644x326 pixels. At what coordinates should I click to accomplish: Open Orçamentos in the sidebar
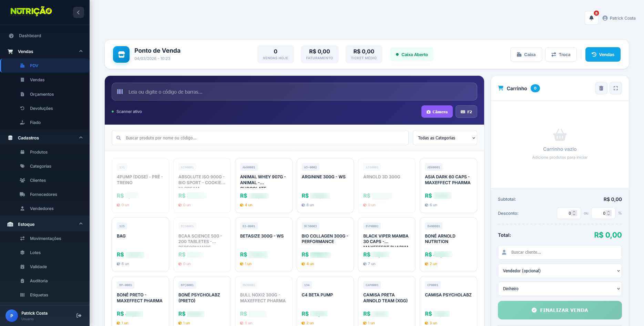42,94
